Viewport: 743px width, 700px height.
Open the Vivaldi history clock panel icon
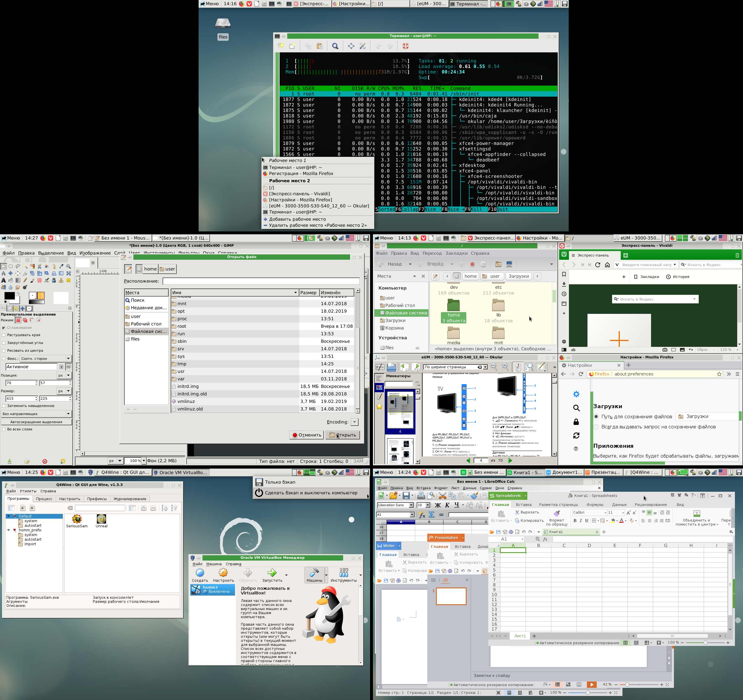[x=564, y=294]
